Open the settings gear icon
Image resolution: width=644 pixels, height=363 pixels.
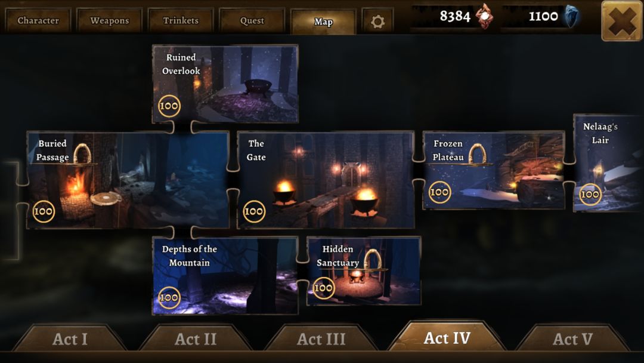(x=377, y=21)
